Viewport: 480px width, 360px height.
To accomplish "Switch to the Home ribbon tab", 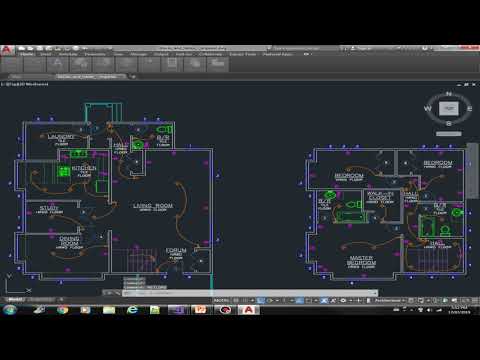I will [x=27, y=54].
